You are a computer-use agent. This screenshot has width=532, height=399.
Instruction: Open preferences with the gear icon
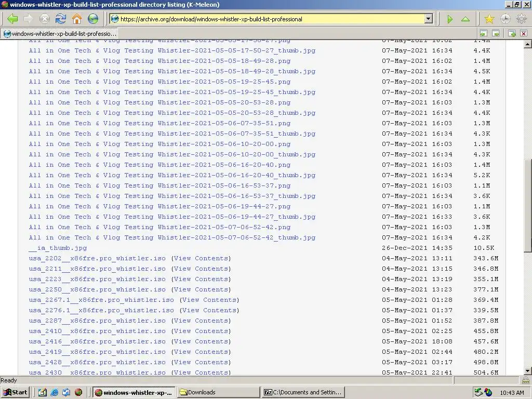pyautogui.click(x=522, y=19)
